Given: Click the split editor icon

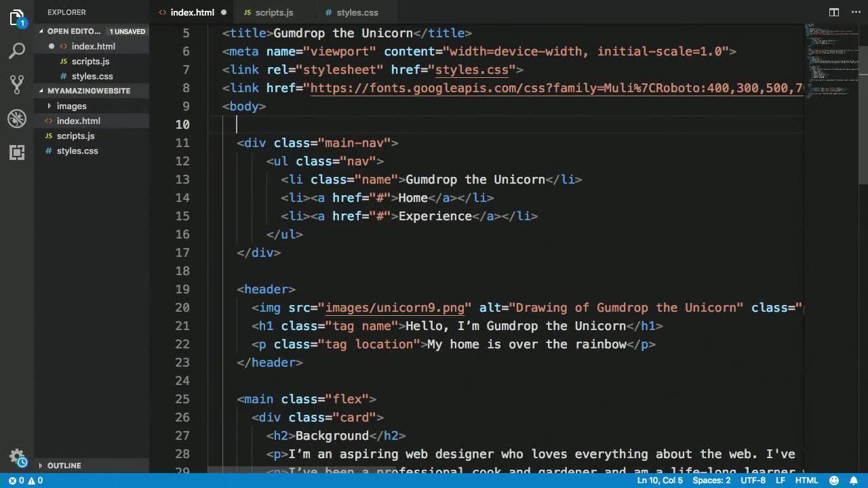Looking at the screenshot, I should click(833, 12).
